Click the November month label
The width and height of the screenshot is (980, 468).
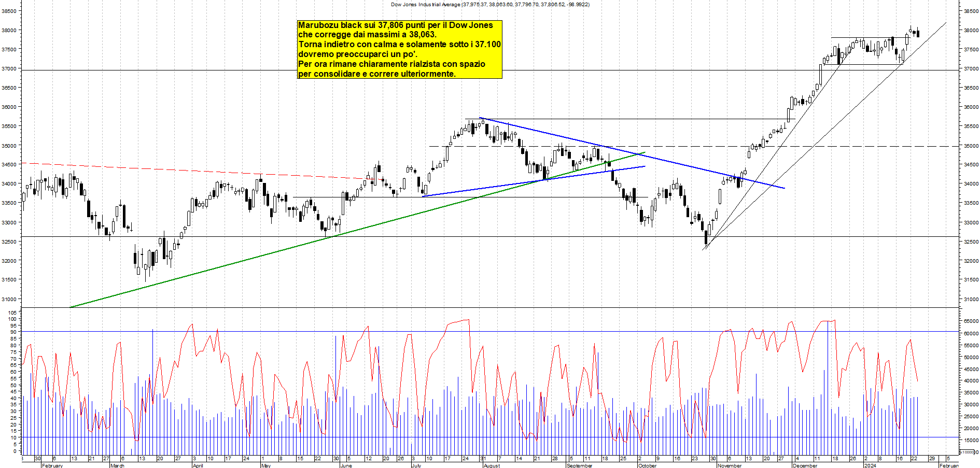(x=730, y=465)
